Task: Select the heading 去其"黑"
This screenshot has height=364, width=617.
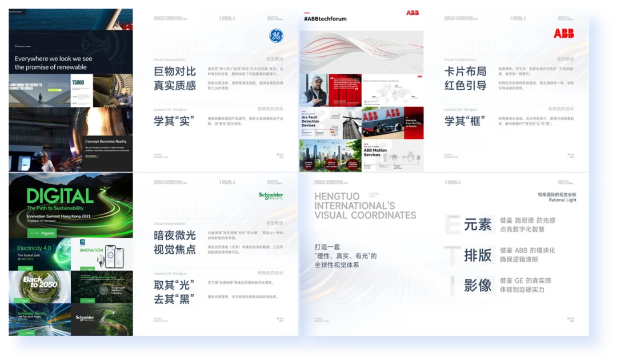Action: pyautogui.click(x=174, y=299)
